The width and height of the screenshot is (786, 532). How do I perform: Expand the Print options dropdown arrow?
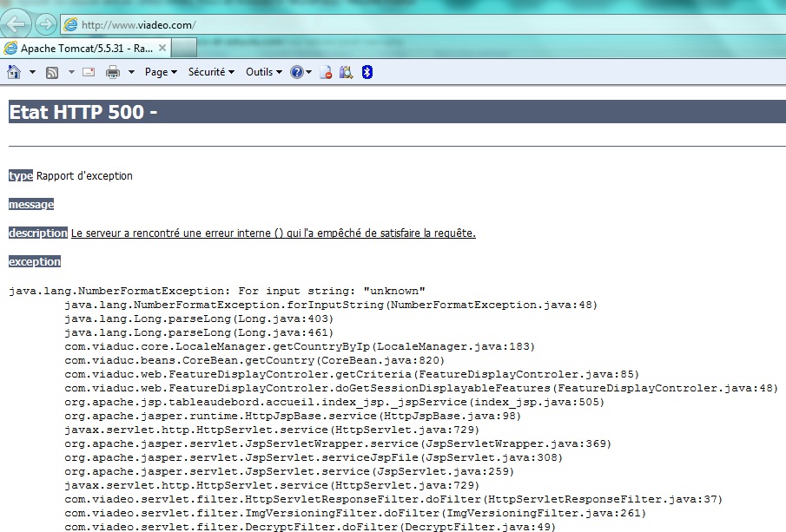(x=131, y=72)
